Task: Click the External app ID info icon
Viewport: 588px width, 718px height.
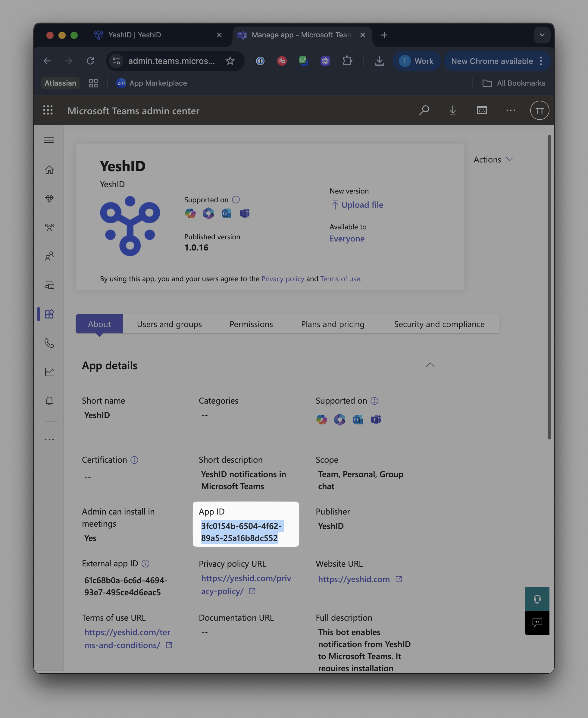Action: click(146, 563)
